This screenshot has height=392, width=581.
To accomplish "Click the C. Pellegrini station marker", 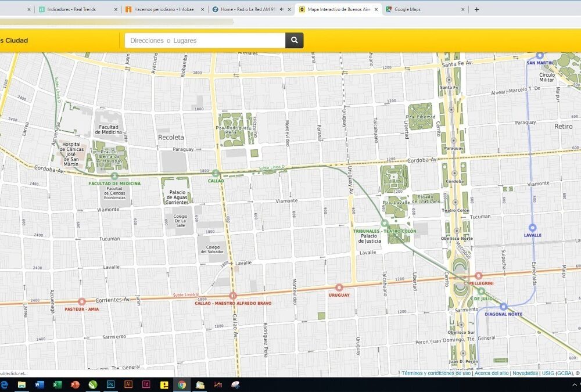I will click(478, 276).
